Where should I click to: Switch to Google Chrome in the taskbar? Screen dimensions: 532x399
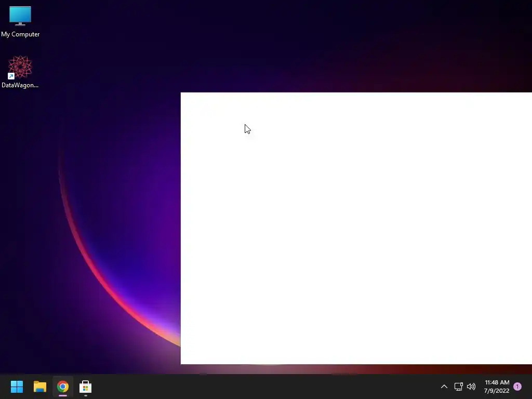63,387
